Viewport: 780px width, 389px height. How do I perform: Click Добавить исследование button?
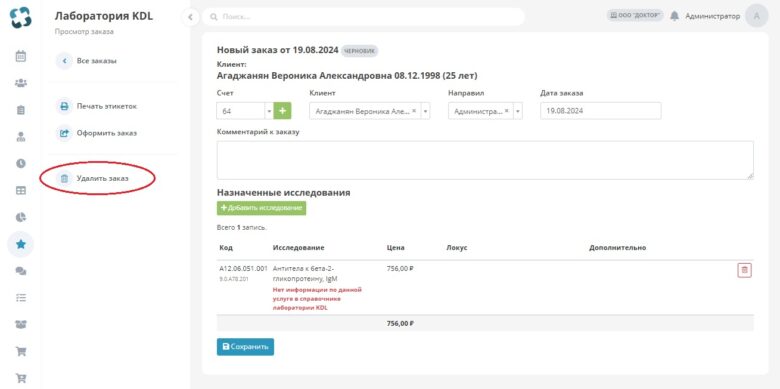[261, 208]
